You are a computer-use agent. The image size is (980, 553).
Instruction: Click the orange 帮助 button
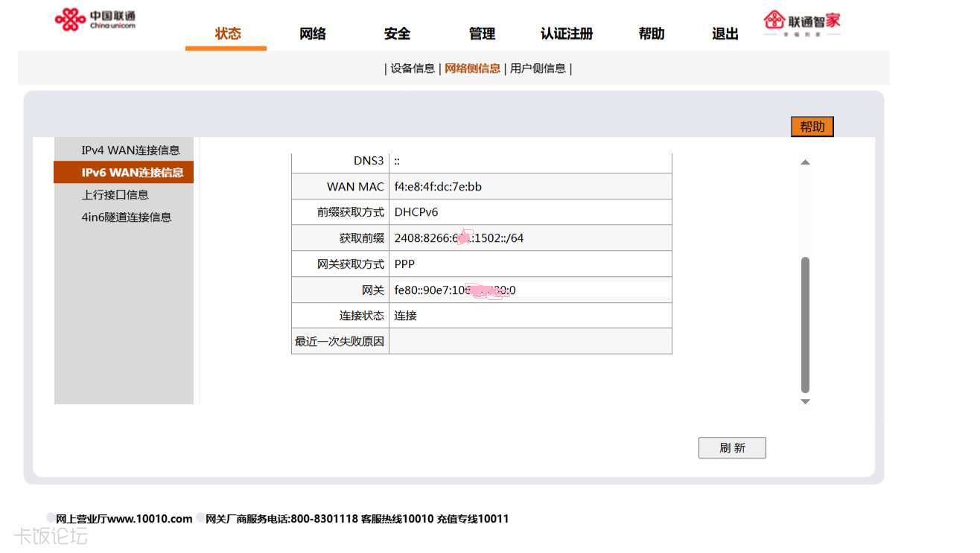(812, 127)
